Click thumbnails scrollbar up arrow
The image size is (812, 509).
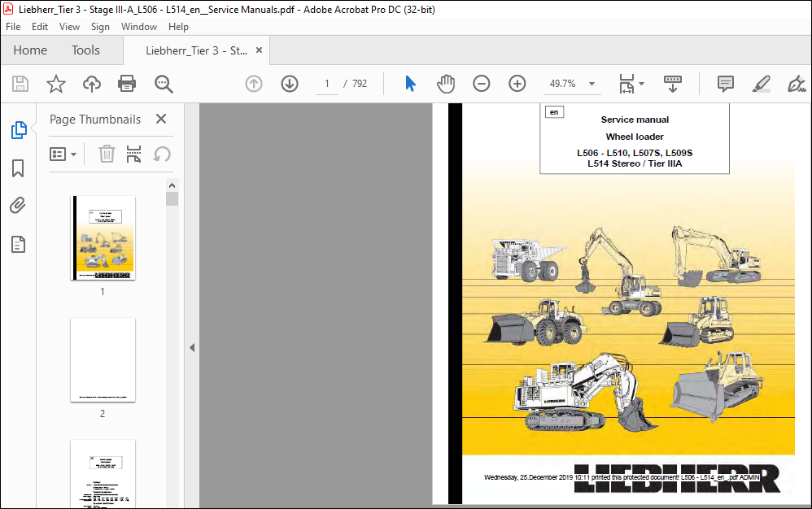172,185
